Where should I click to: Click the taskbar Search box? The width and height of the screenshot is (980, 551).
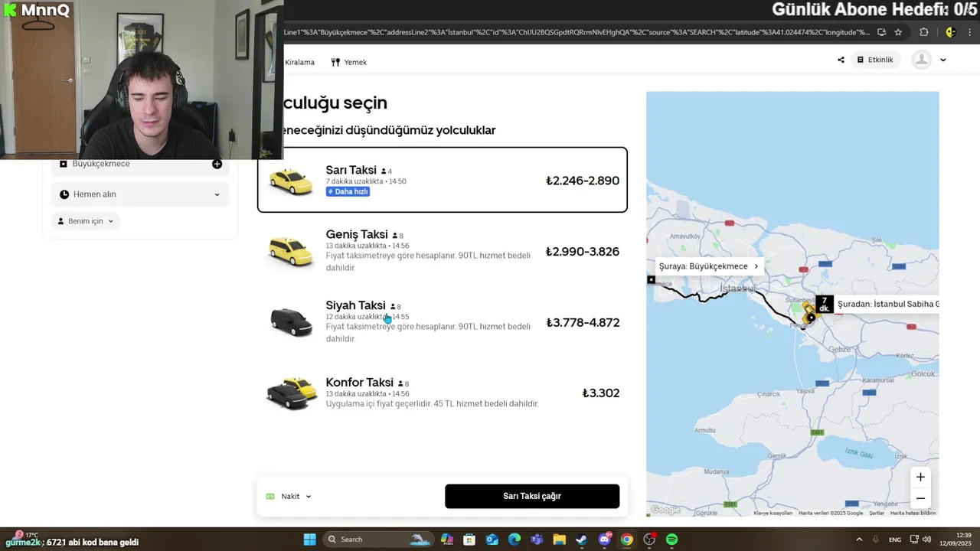point(377,540)
